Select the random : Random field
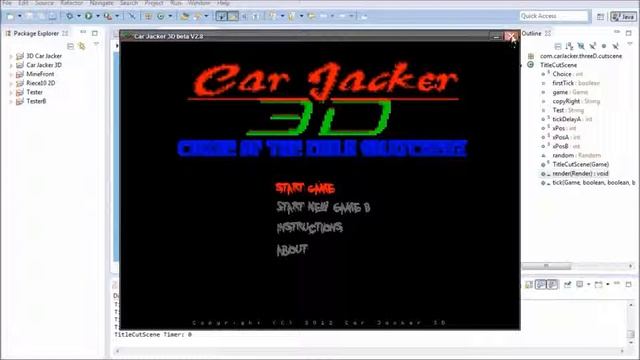 click(x=576, y=156)
